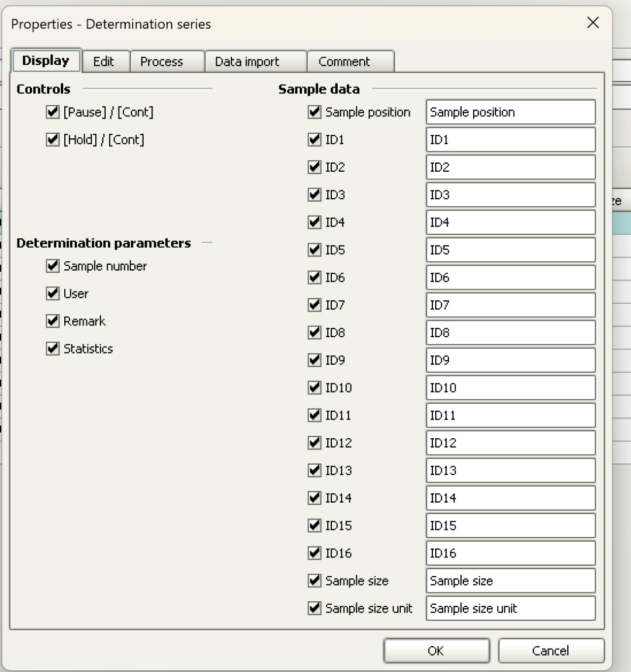Click the Display tab

tap(46, 60)
